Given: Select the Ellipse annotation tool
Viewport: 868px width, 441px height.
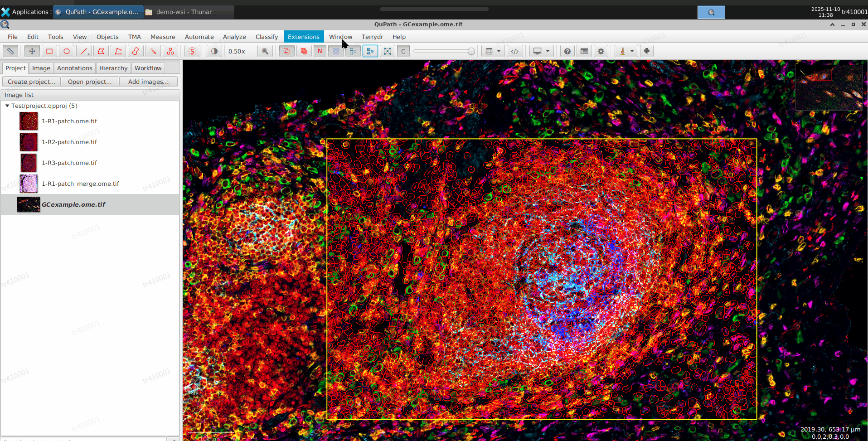Looking at the screenshot, I should [x=67, y=51].
